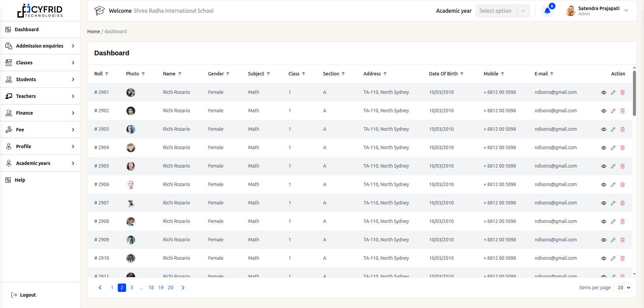Click the notification bell icon
Image resolution: width=644 pixels, height=308 pixels.
pyautogui.click(x=547, y=11)
